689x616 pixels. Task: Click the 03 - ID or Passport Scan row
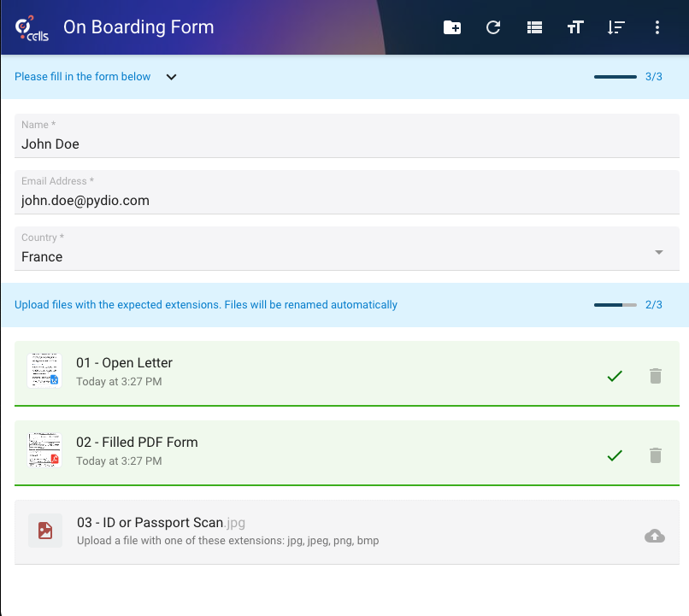[347, 532]
